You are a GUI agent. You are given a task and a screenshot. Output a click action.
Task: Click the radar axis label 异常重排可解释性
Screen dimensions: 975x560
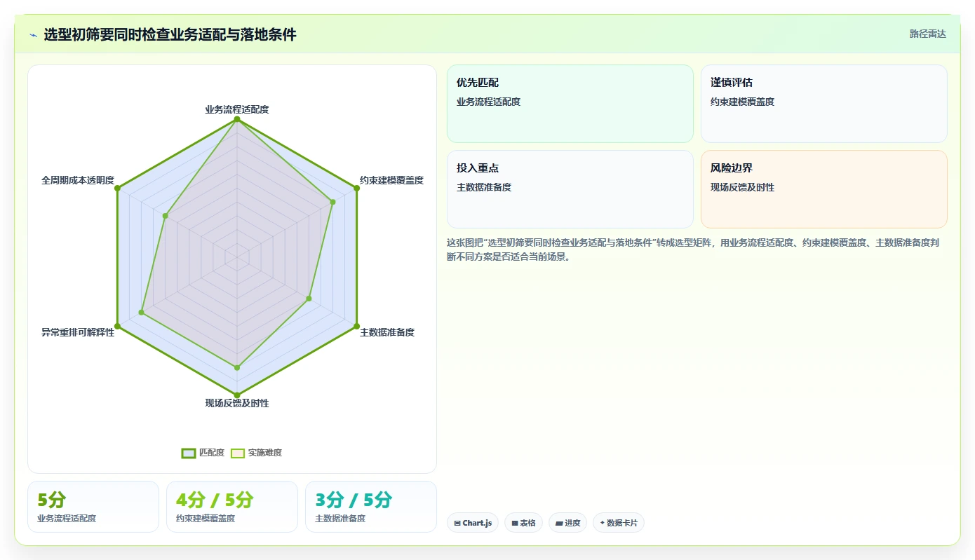pyautogui.click(x=78, y=332)
